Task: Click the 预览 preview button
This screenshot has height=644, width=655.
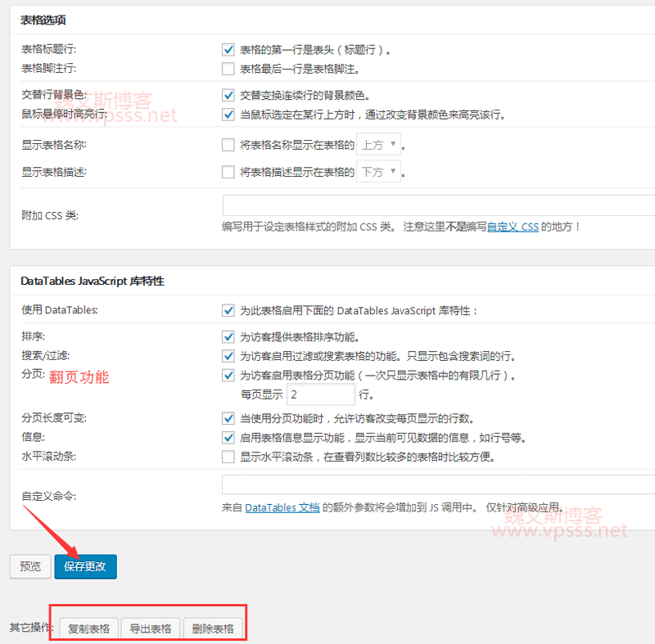Action: pos(30,566)
